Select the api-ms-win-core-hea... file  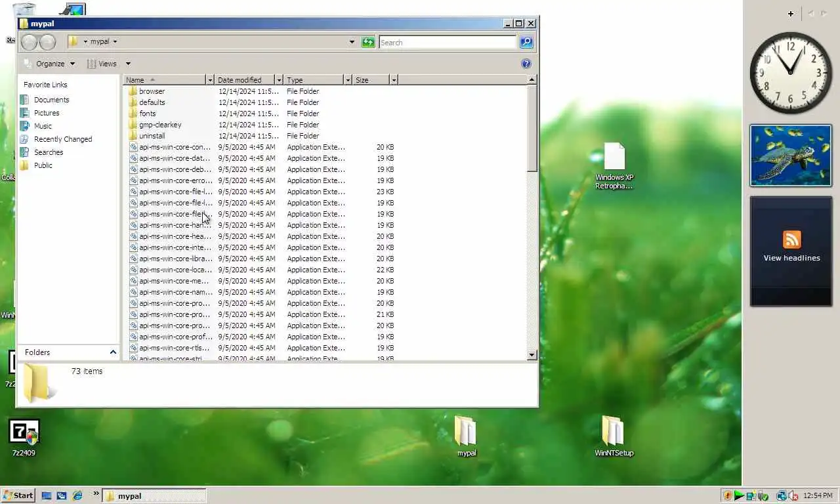coord(171,236)
